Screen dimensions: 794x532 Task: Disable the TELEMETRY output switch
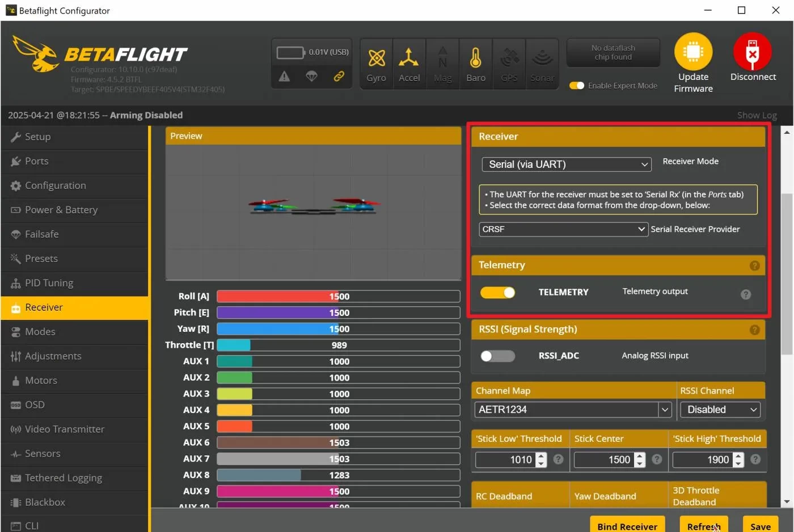tap(497, 292)
